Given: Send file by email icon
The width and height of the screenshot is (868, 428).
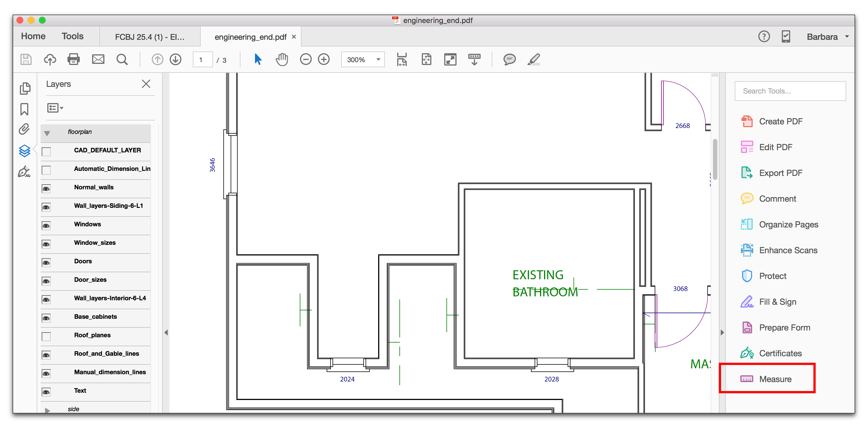Looking at the screenshot, I should 98,60.
